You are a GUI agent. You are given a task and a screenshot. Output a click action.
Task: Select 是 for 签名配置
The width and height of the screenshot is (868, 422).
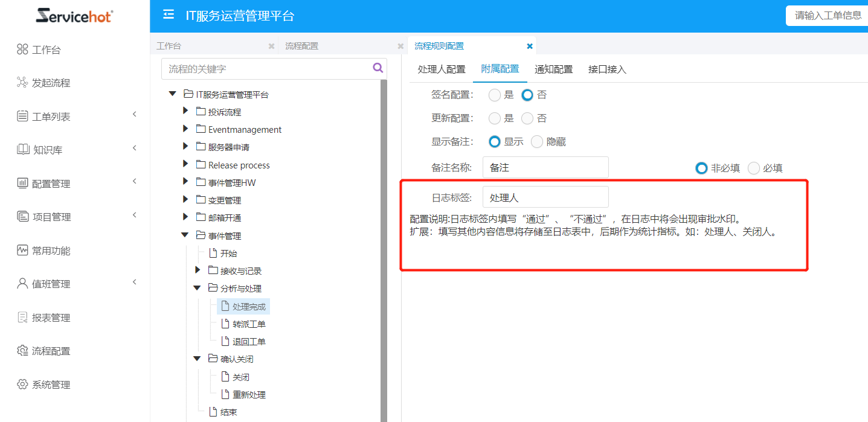pos(495,95)
